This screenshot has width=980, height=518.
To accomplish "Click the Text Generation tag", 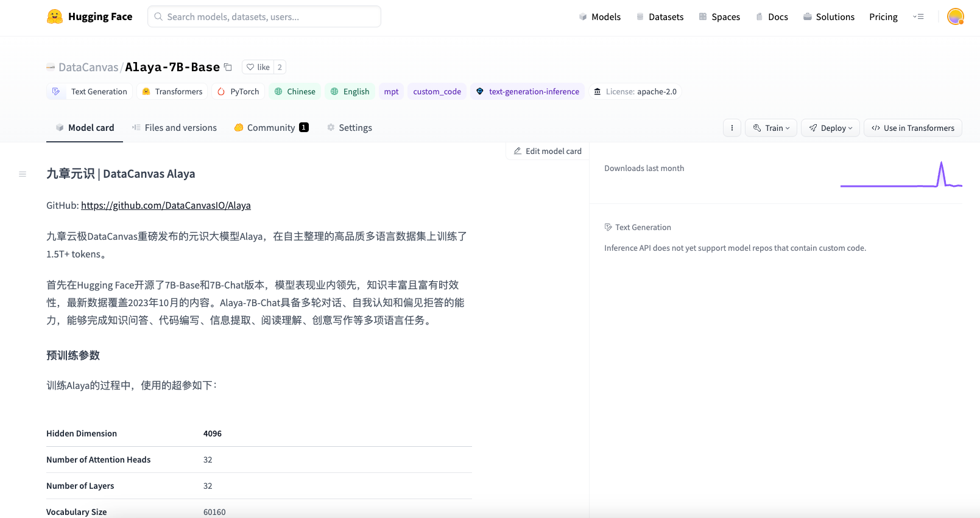I will (x=90, y=91).
